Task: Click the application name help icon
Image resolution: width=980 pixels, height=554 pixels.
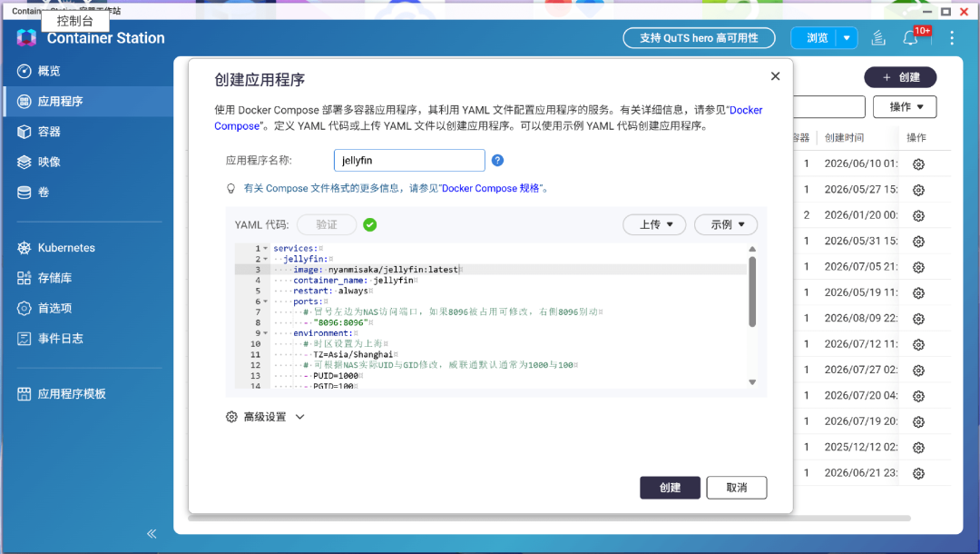Action: [x=497, y=160]
